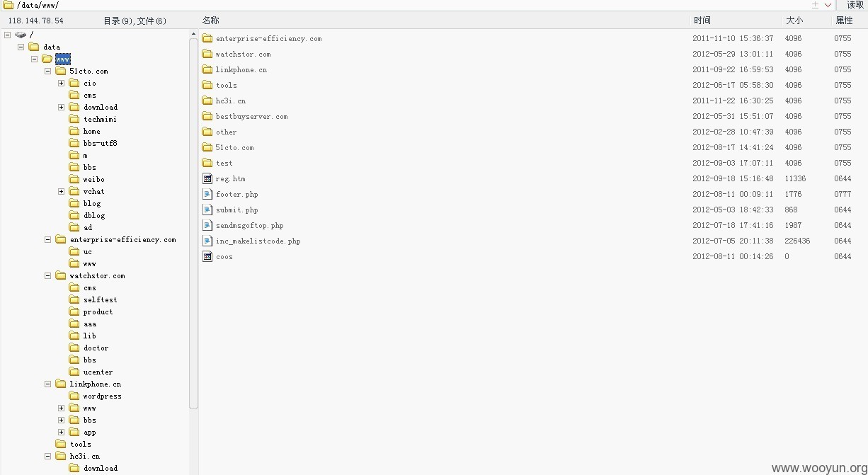Viewport: 868px width, 475px height.
Task: Click the tree panel vertical scrollbar
Action: tap(194, 223)
